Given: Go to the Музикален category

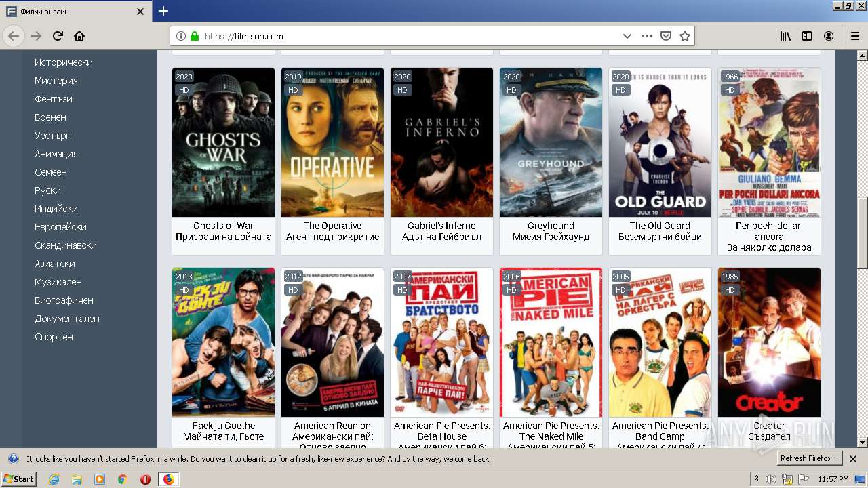Looking at the screenshot, I should click(x=58, y=282).
